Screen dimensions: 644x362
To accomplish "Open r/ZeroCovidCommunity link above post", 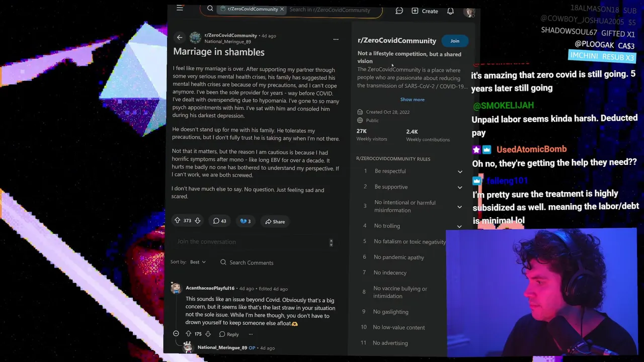I will [x=230, y=35].
